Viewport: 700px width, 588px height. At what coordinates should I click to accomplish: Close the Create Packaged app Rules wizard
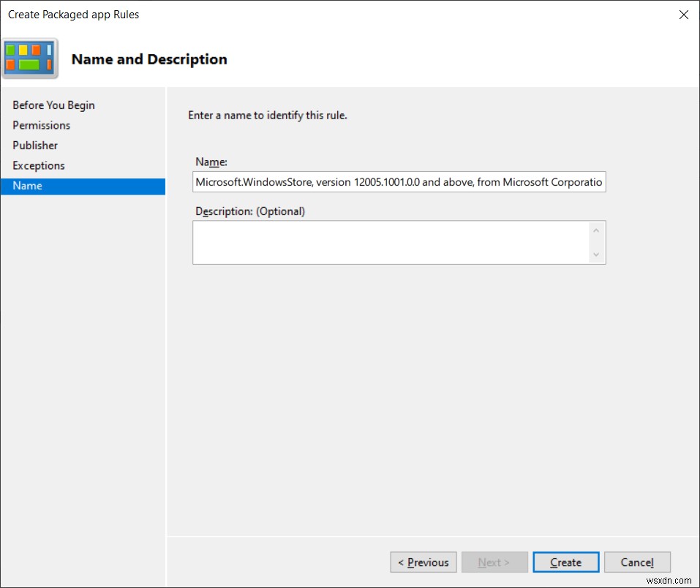point(684,14)
